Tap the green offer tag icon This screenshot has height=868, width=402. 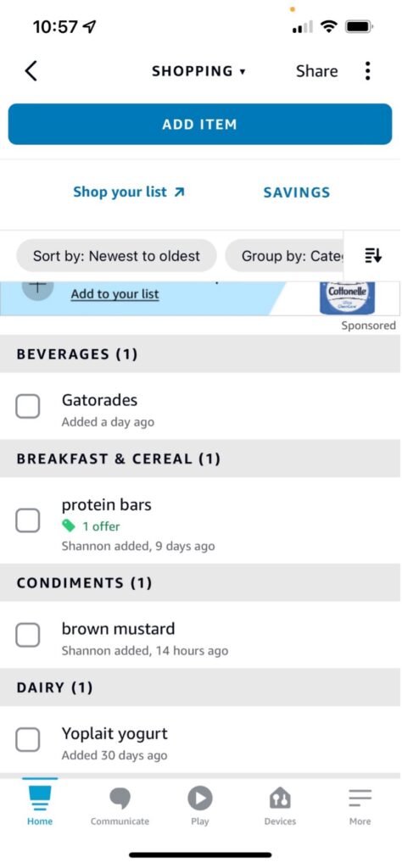[69, 526]
